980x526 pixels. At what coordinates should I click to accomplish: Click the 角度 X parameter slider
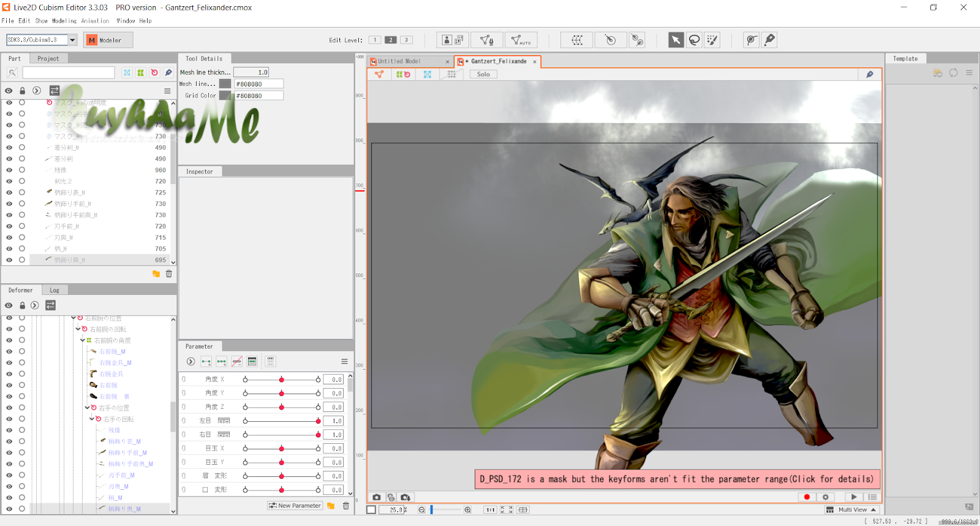point(281,379)
